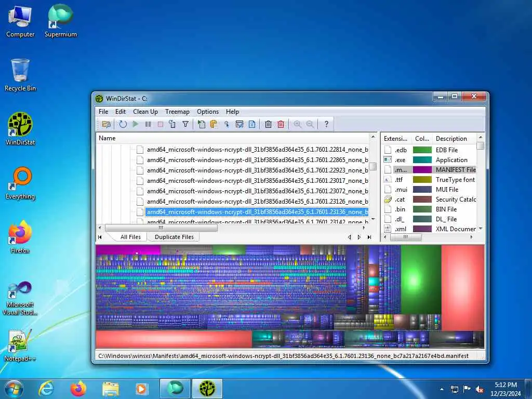Click the Start button on taskbar
This screenshot has height=399, width=532.
14,389
